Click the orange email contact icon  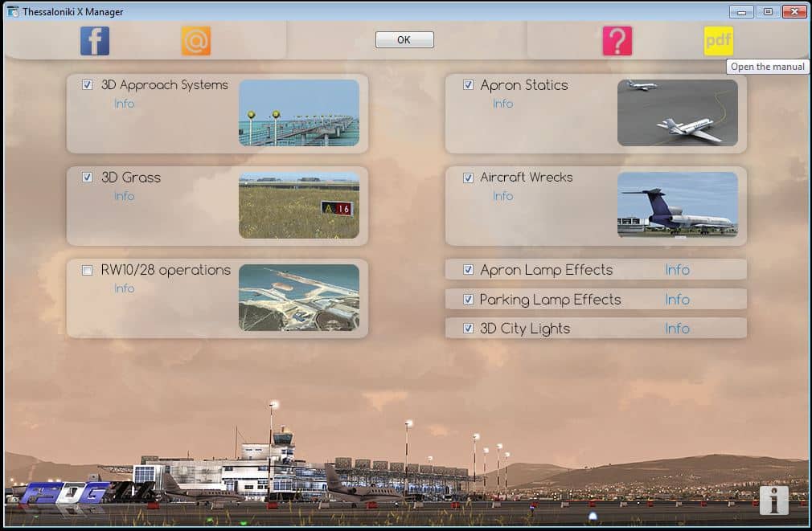point(195,41)
